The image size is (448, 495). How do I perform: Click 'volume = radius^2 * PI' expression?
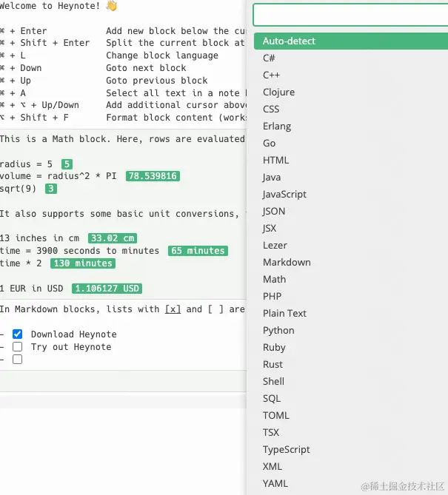click(x=58, y=176)
